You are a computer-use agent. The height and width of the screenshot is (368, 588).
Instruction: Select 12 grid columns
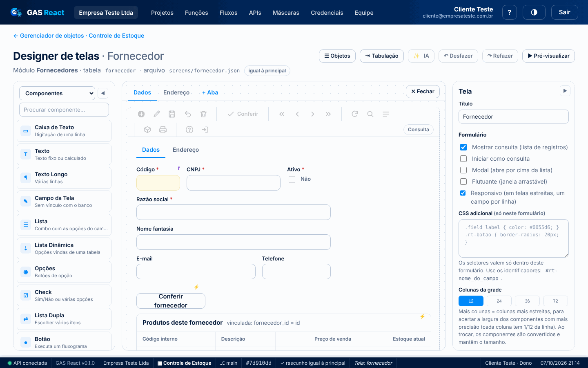tap(471, 301)
